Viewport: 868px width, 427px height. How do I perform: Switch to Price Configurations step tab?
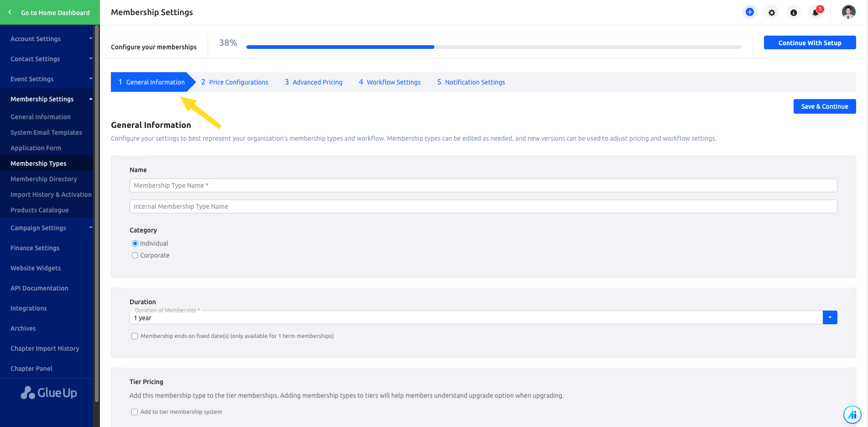point(235,82)
